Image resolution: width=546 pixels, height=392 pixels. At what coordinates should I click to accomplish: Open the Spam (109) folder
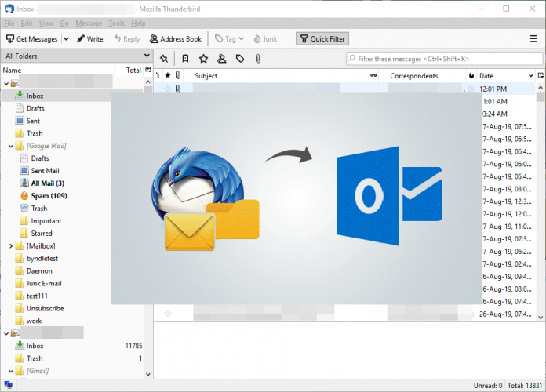(49, 196)
